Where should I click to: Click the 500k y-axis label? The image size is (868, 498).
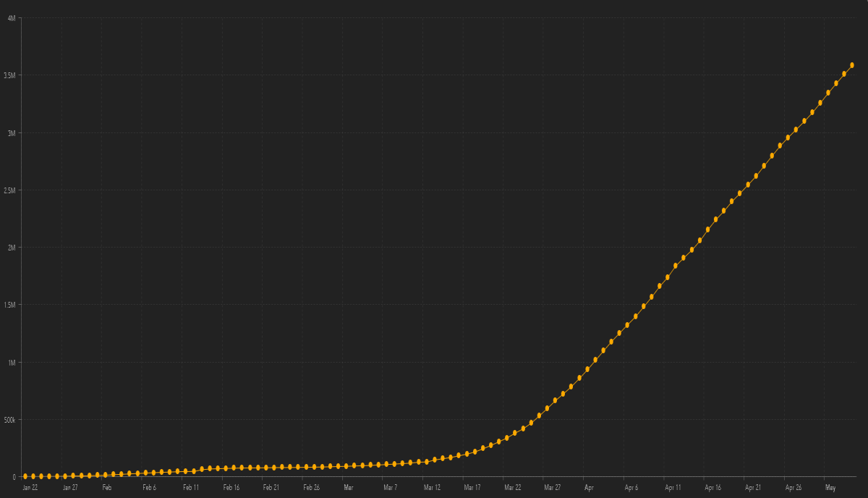point(9,420)
